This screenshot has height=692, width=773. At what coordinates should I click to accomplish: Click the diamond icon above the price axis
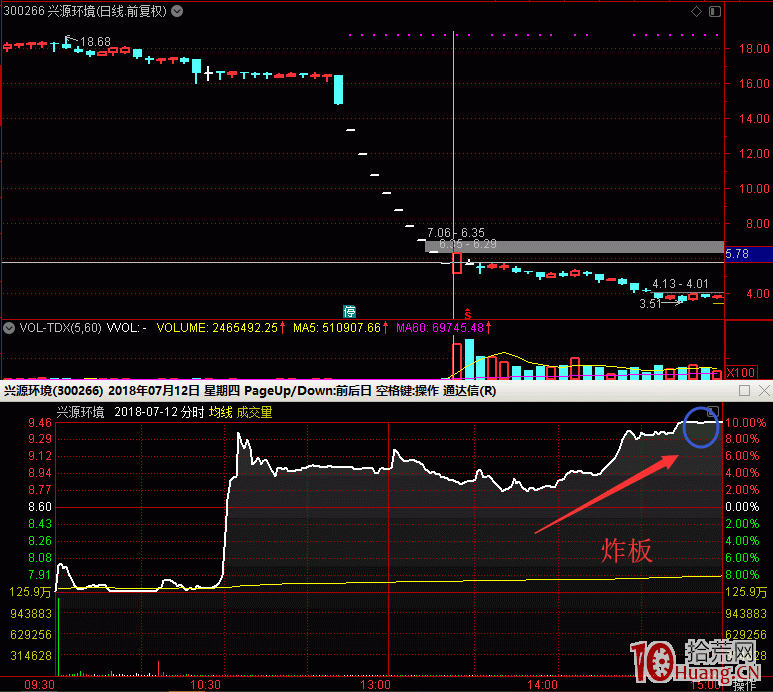tap(696, 11)
